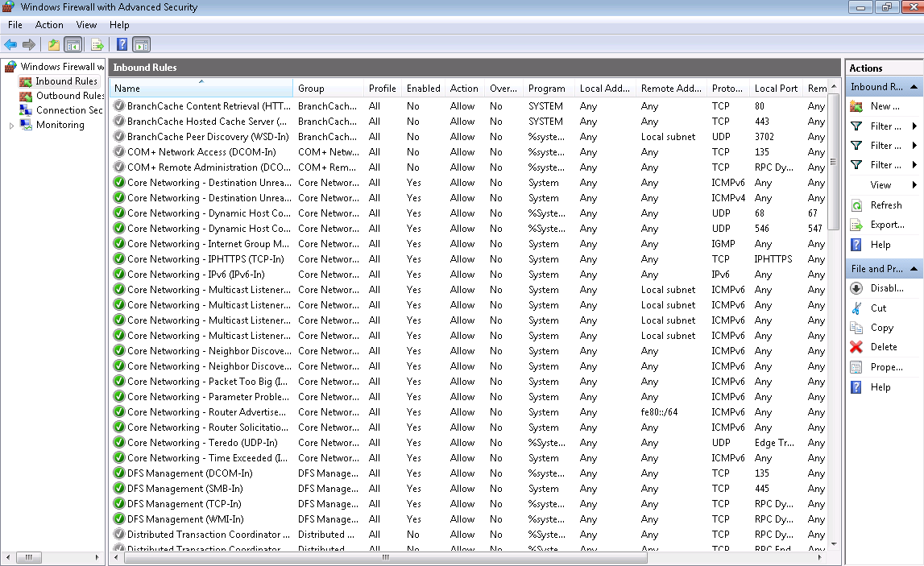Click the Remote Address column header
The width and height of the screenshot is (924, 566).
(x=671, y=89)
